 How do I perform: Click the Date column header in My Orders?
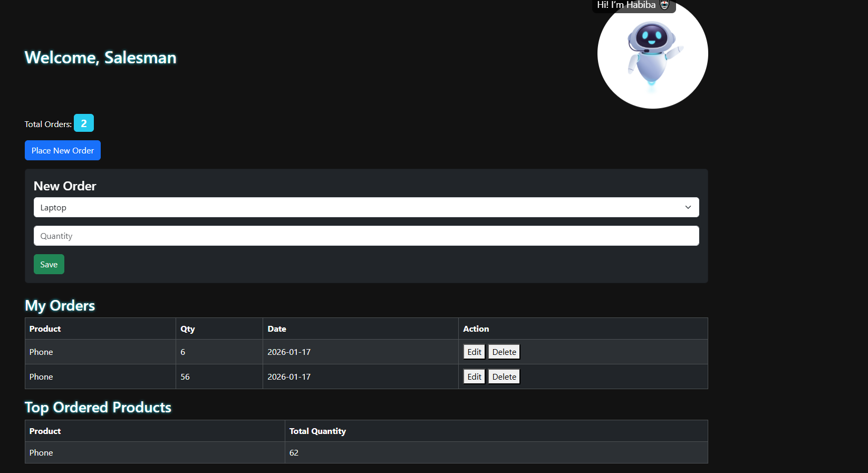277,329
